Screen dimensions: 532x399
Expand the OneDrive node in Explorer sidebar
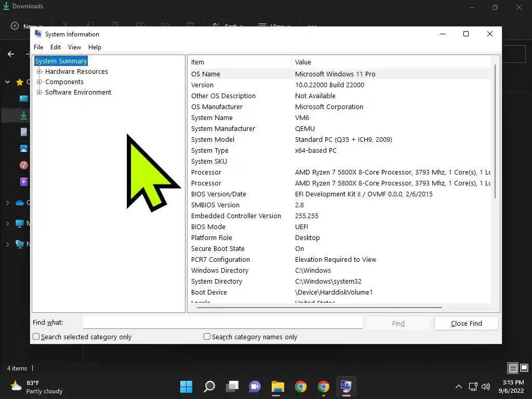click(7, 203)
